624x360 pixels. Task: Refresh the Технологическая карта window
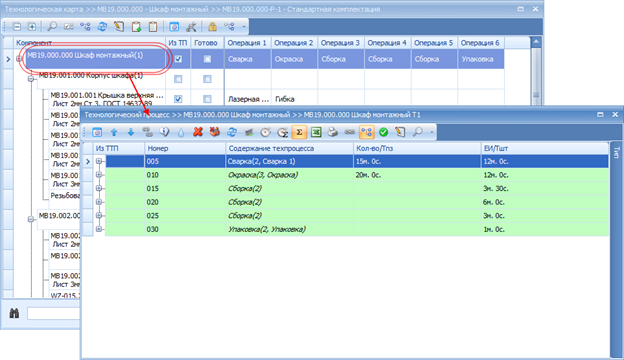tap(102, 27)
